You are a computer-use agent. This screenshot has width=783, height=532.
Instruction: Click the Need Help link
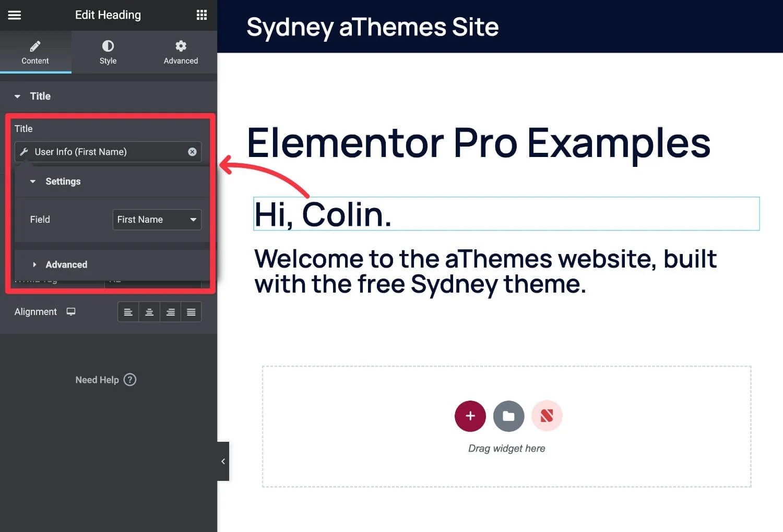point(97,380)
